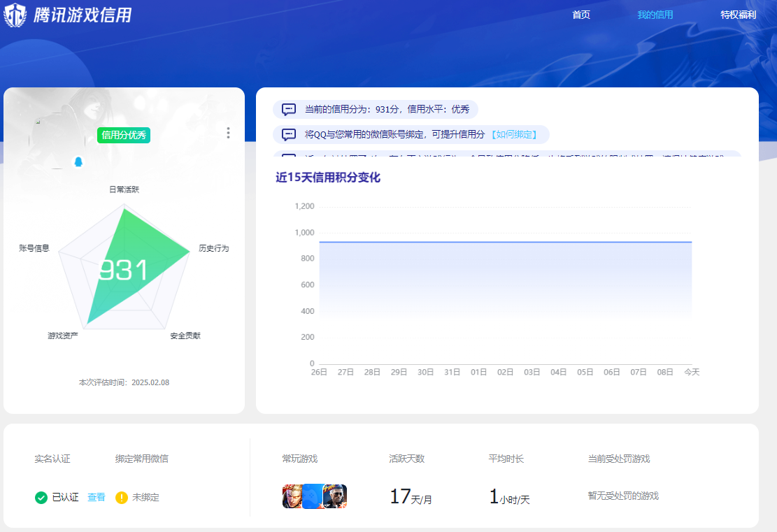Click the 08日 label on chart axis

point(665,372)
